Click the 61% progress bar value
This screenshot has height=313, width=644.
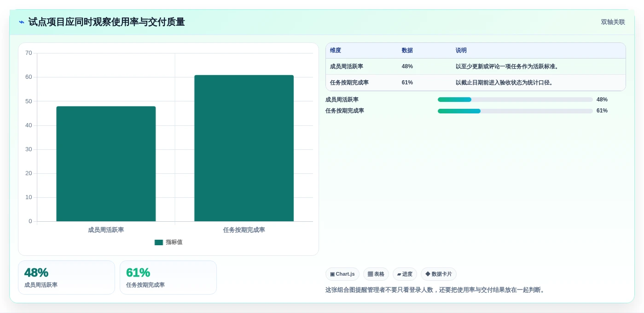[602, 111]
